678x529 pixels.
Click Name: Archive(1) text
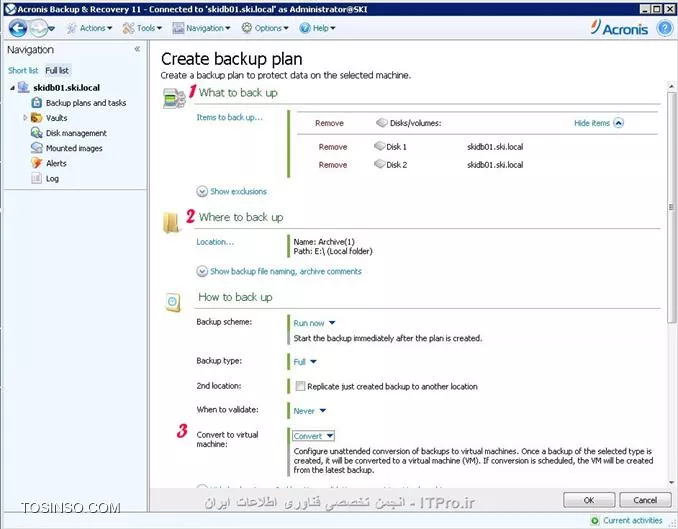pos(324,242)
